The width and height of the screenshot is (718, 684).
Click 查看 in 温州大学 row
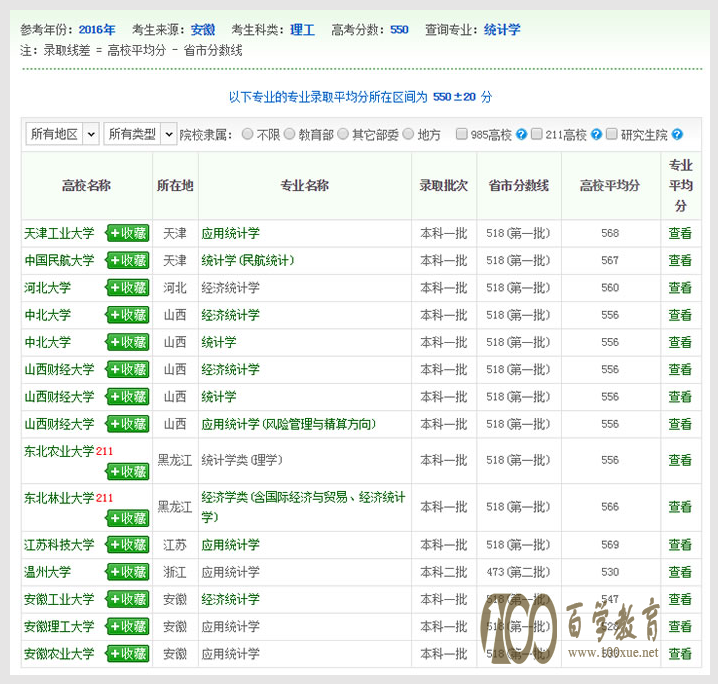tap(680, 571)
